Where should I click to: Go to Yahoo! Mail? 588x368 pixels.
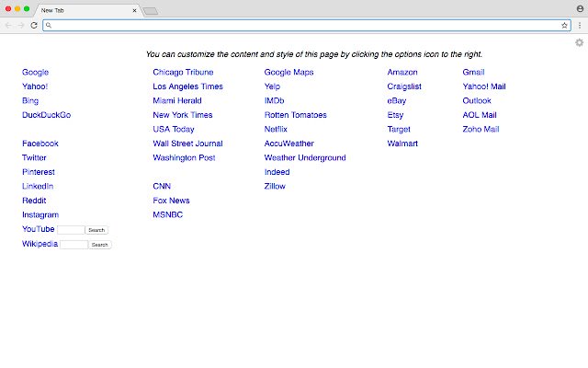click(x=484, y=86)
